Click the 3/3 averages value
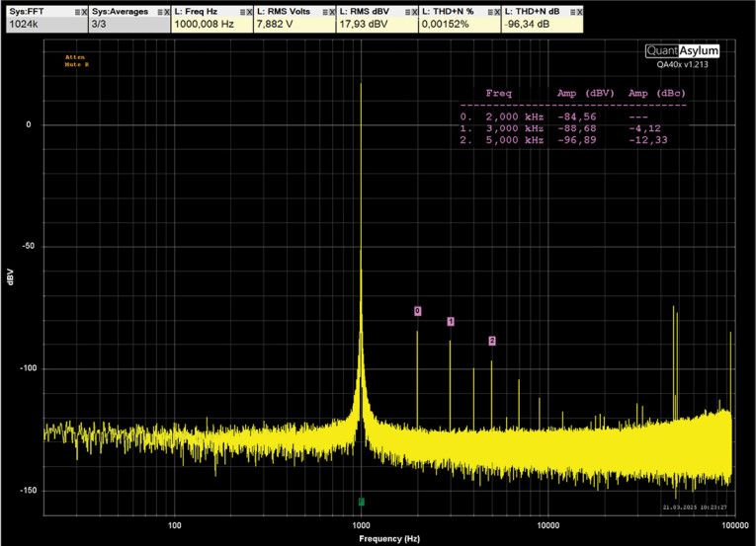The image size is (756, 546). point(100,26)
